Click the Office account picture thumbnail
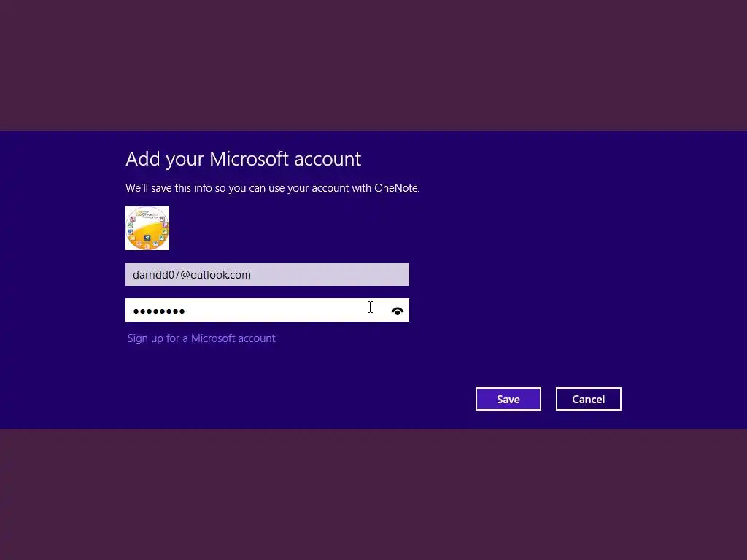This screenshot has width=747, height=560. pyautogui.click(x=147, y=228)
